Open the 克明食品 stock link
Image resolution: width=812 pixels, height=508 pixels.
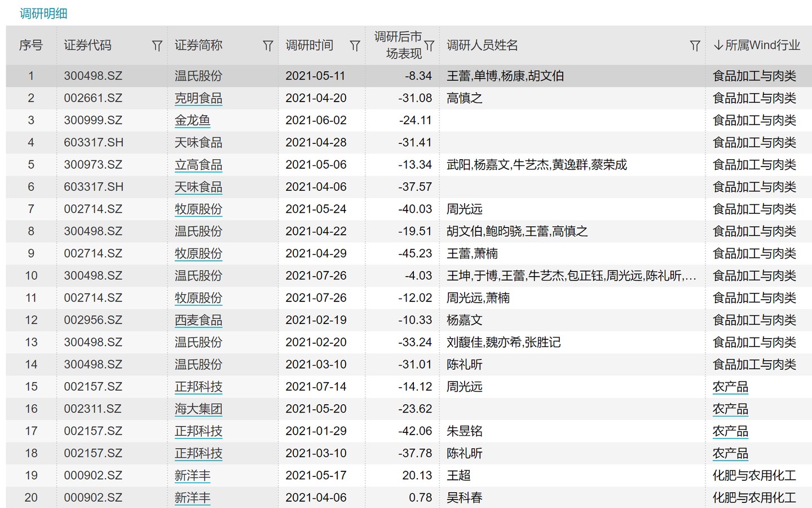click(x=198, y=98)
